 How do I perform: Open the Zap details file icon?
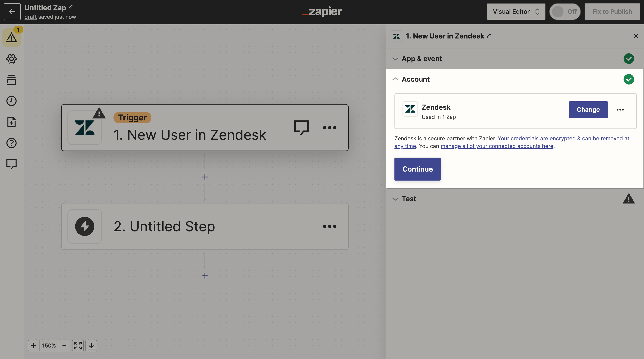click(11, 122)
